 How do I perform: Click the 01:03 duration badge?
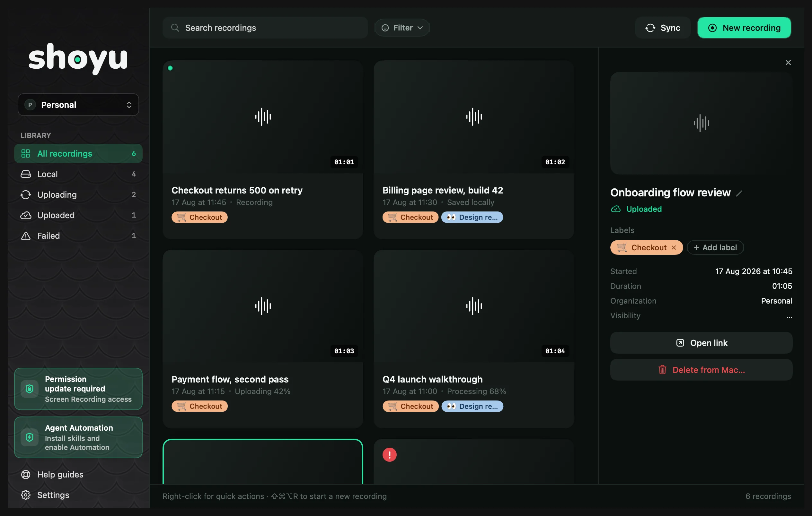pyautogui.click(x=344, y=351)
